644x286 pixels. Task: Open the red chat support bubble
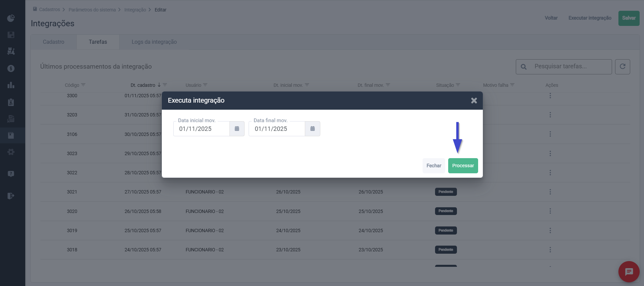coord(629,272)
